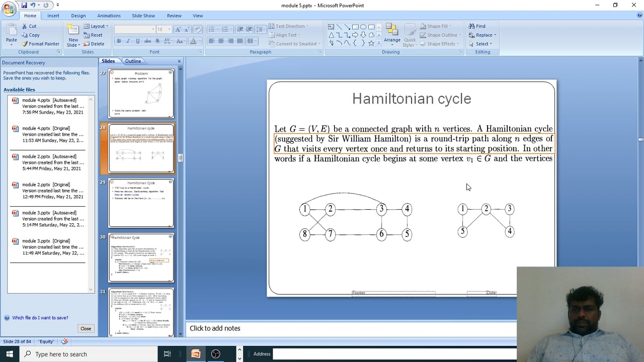This screenshot has width=644, height=362.
Task: Cut the selection with scissors icon
Action: click(x=29, y=26)
